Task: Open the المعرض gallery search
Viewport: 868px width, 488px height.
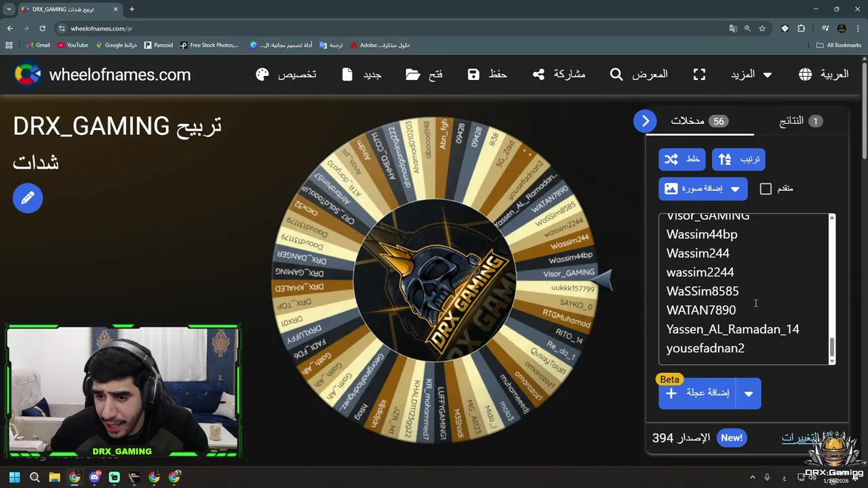Action: 639,75
